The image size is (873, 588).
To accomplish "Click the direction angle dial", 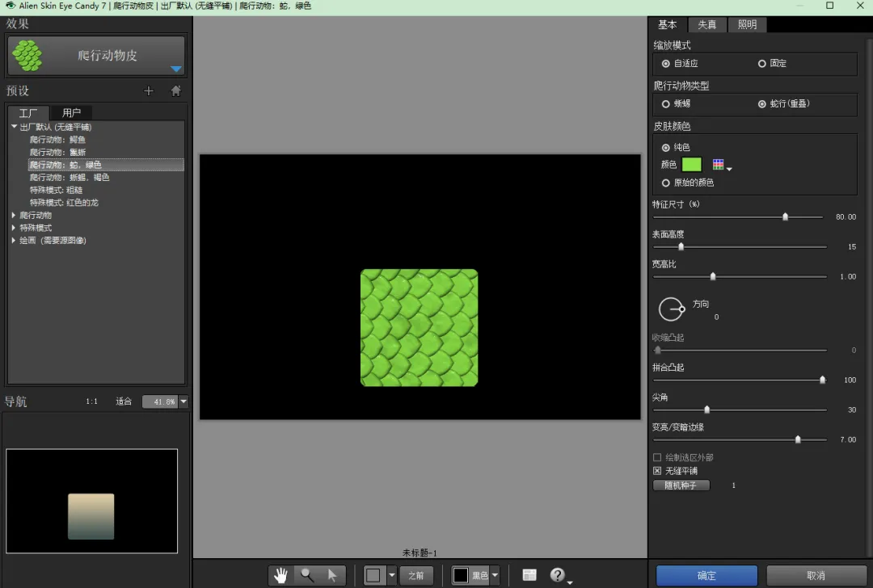I will click(x=671, y=309).
